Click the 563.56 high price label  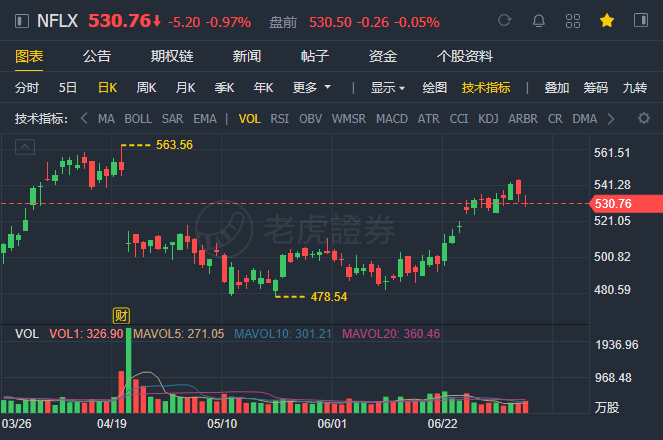pyautogui.click(x=174, y=145)
